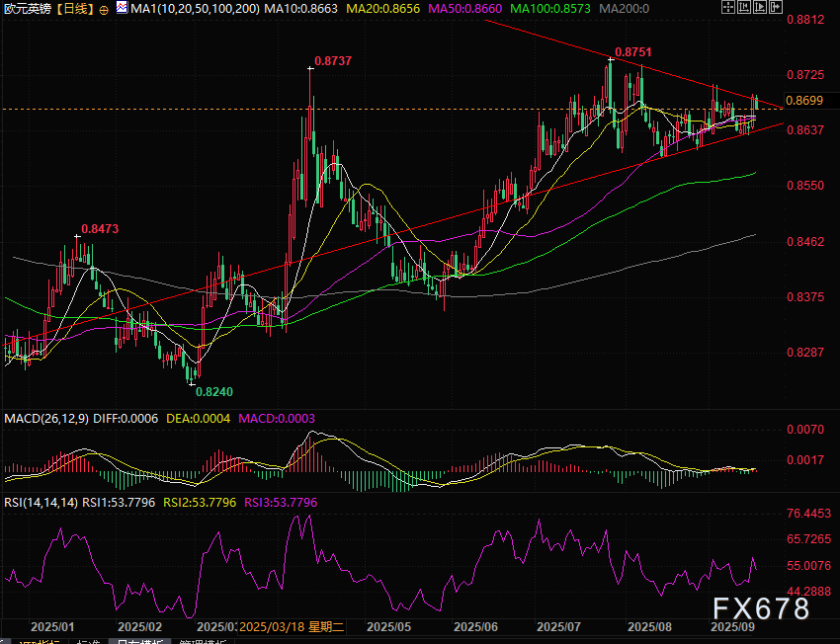Click the 欧元英镑 symbol name

(27, 8)
